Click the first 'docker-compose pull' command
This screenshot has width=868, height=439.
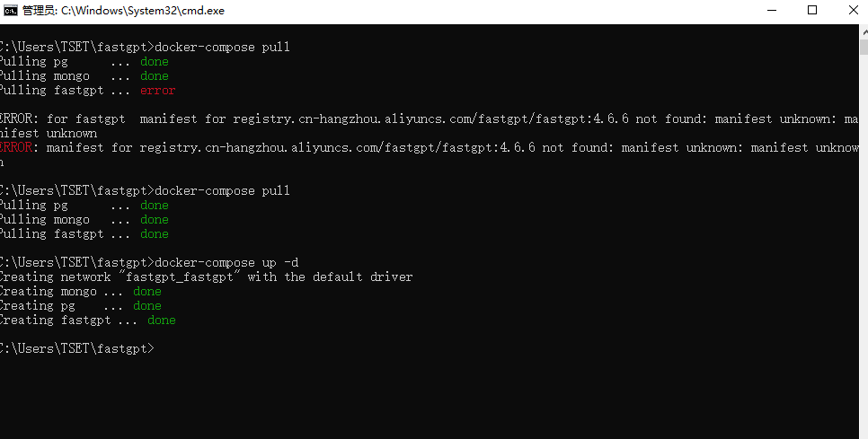coord(223,47)
